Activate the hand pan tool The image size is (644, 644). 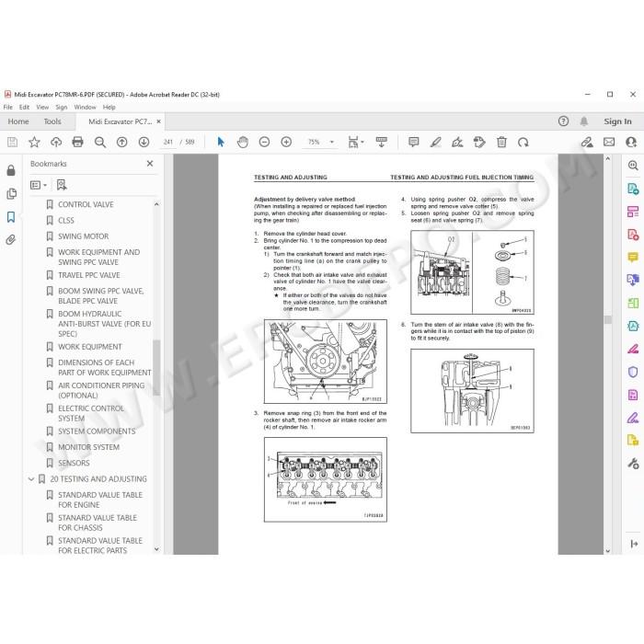(243, 142)
